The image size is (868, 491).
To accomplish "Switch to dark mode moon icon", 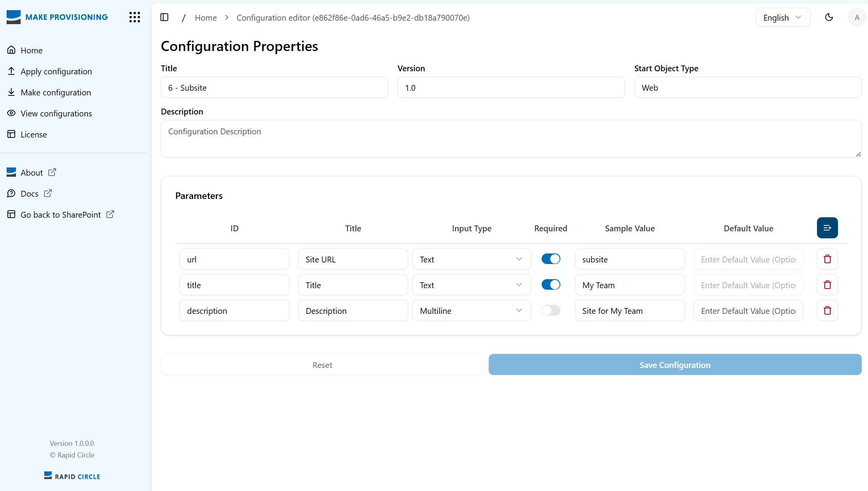I will [x=829, y=17].
